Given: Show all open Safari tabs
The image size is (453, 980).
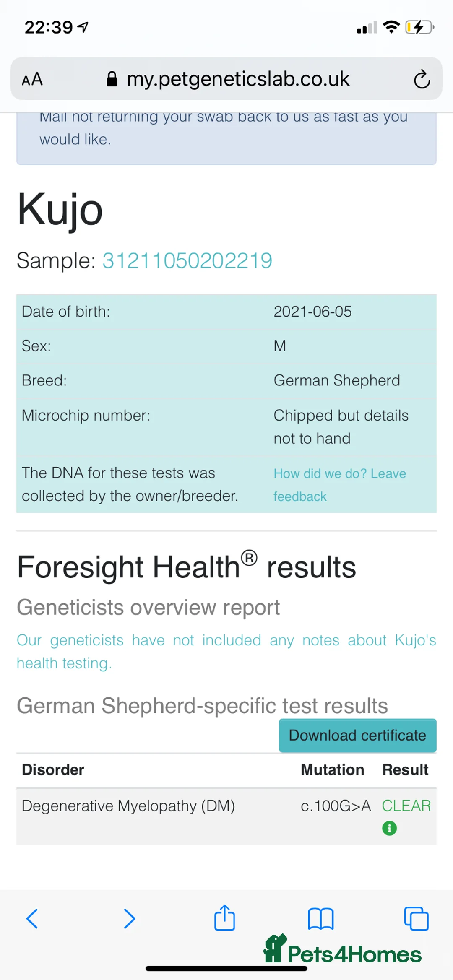Looking at the screenshot, I should tap(416, 918).
